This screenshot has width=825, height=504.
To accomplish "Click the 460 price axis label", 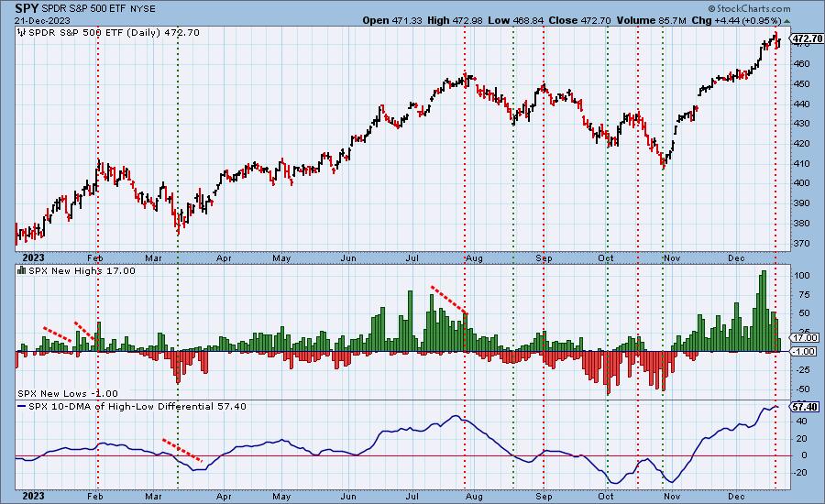I will [802, 63].
